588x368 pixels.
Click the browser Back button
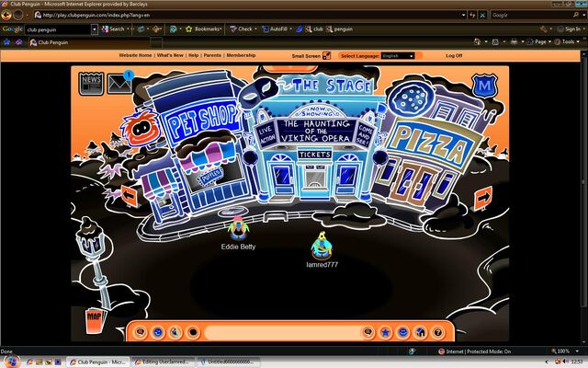tap(6, 15)
